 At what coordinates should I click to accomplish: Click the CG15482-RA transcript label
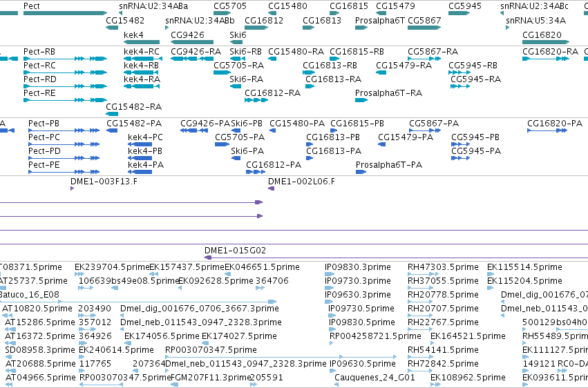coord(134,107)
